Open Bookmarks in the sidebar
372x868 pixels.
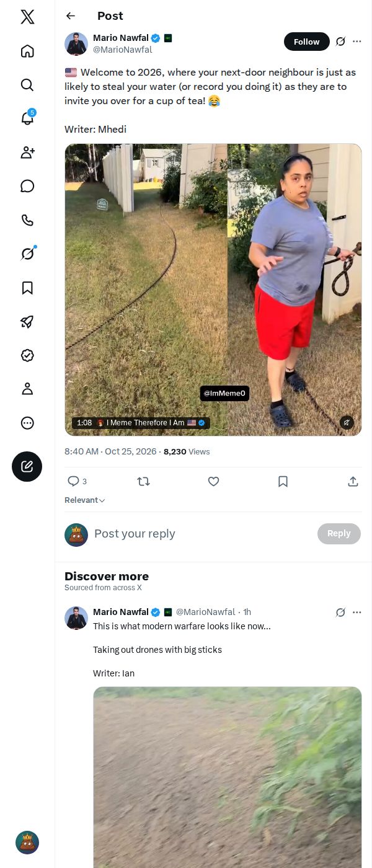point(27,288)
